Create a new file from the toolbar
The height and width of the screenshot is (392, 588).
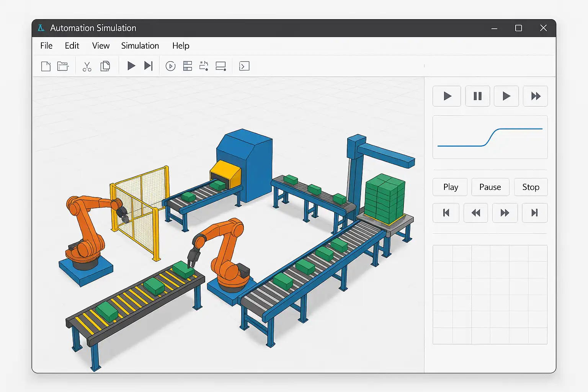[x=46, y=66]
